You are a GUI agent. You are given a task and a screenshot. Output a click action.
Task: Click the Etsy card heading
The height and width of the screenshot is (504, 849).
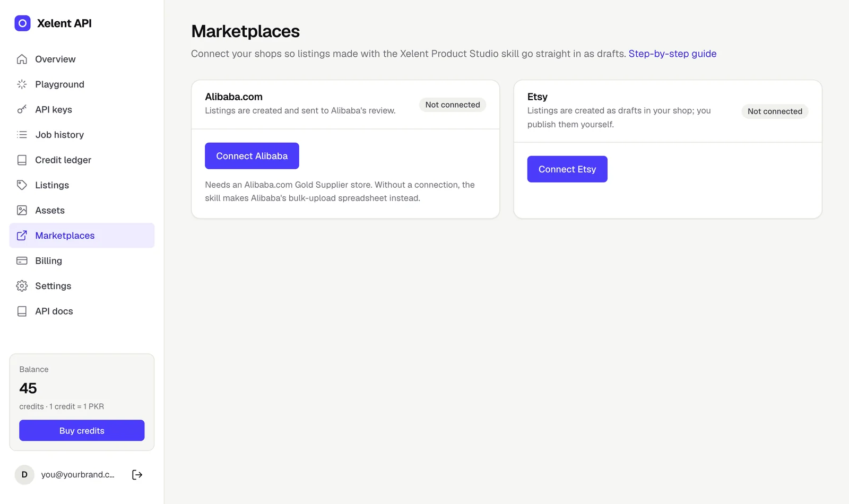(538, 97)
